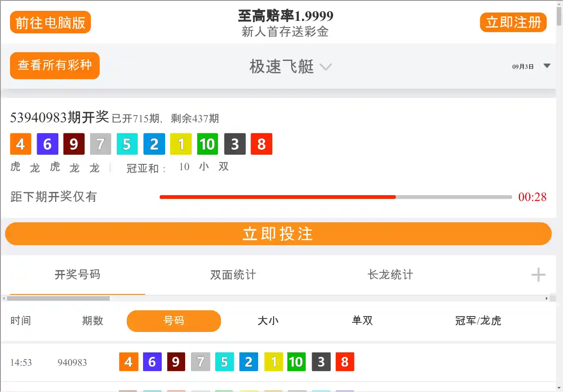Screen dimensions: 563x392
Task: Click the cyan number 5 ball in row 940983
Action: click(x=224, y=362)
